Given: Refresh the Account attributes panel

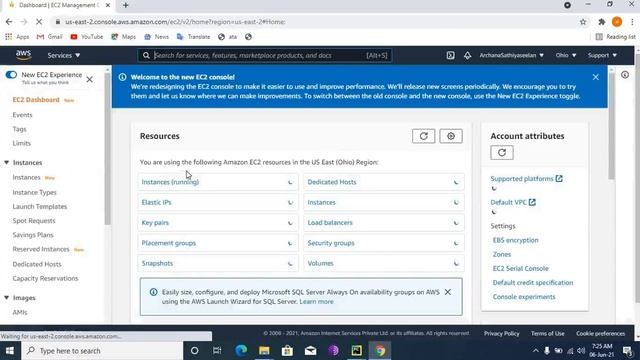Looking at the screenshot, I should coord(502,153).
